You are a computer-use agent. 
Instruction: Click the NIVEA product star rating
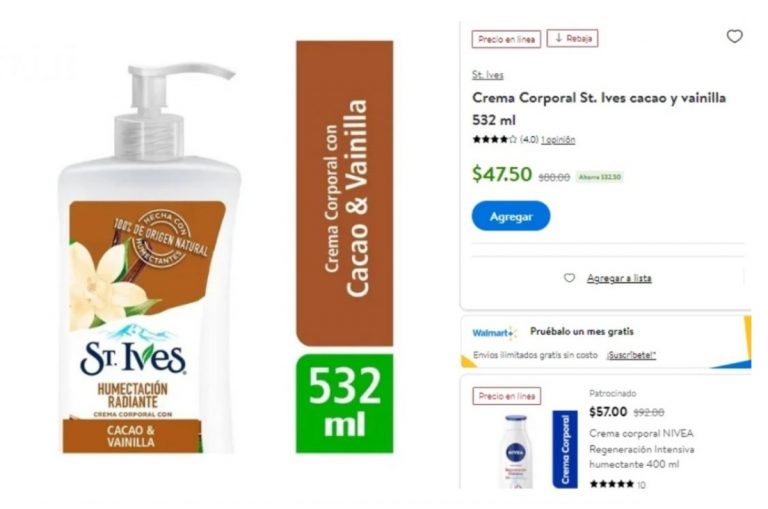tap(612, 484)
